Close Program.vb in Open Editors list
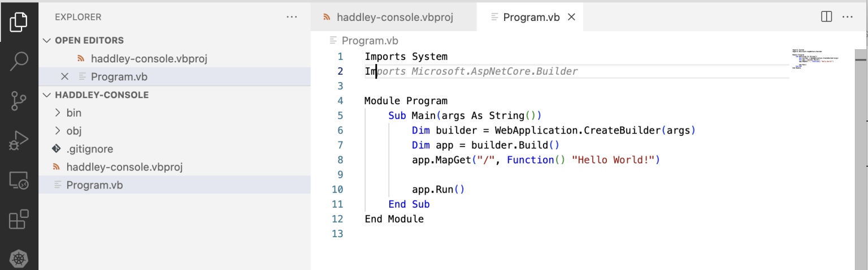 pos(64,76)
